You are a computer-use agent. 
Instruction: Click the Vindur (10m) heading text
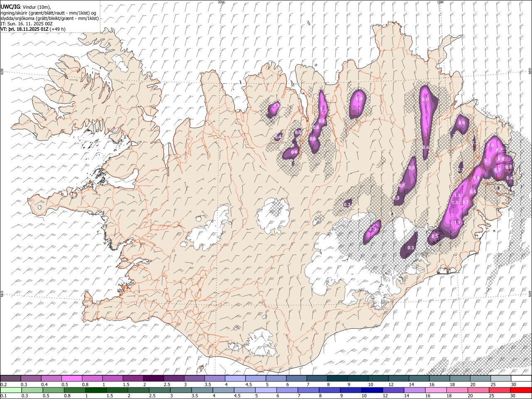(37, 7)
